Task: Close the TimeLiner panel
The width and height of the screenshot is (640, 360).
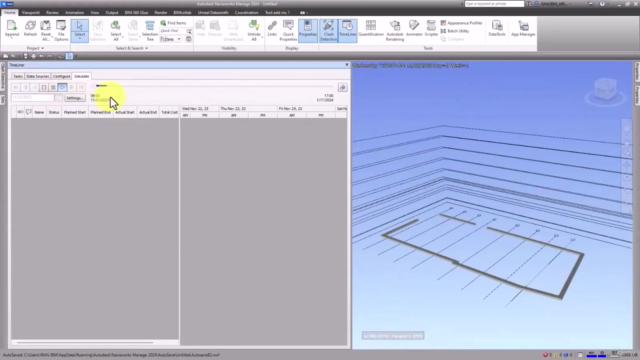Action: coord(347,65)
